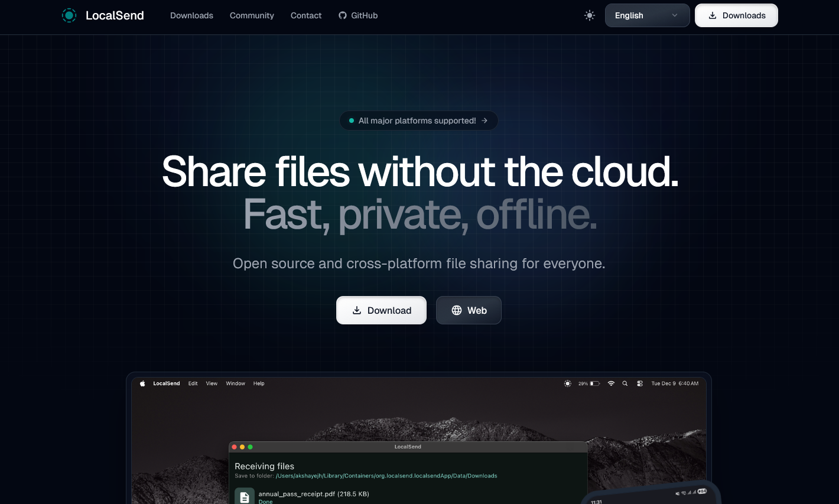Open the LocalSend home text link

coord(115,15)
